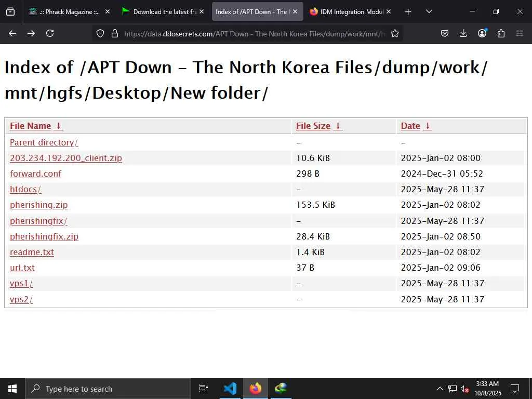
Task: Open htdocs folder
Action: click(25, 189)
